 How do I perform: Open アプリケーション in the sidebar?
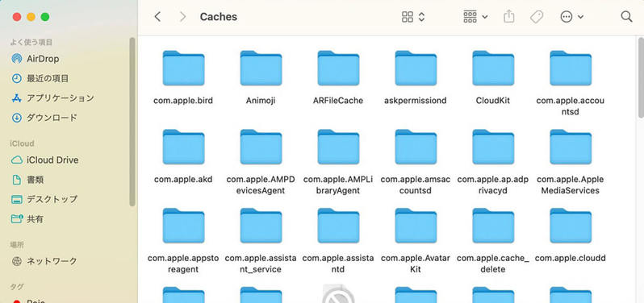[x=52, y=98]
